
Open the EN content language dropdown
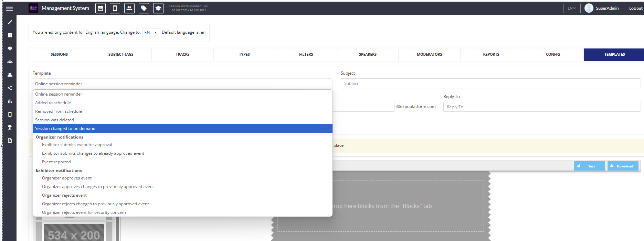[151, 32]
